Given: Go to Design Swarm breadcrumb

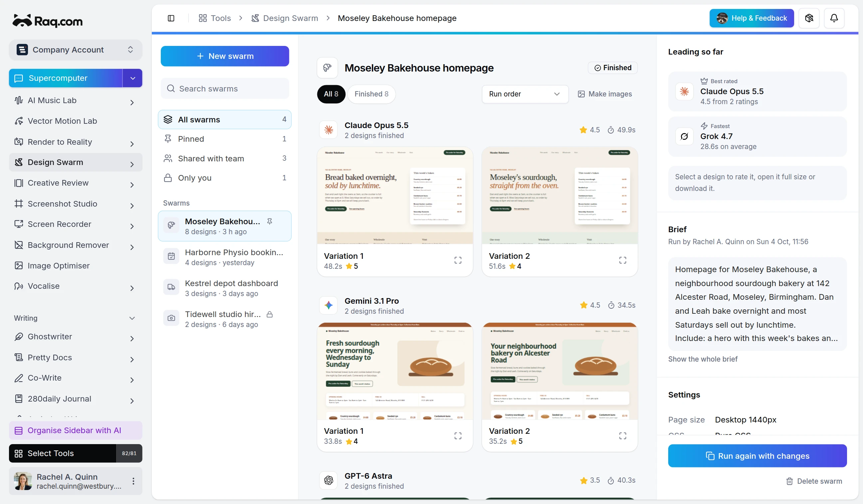Looking at the screenshot, I should coord(285,18).
